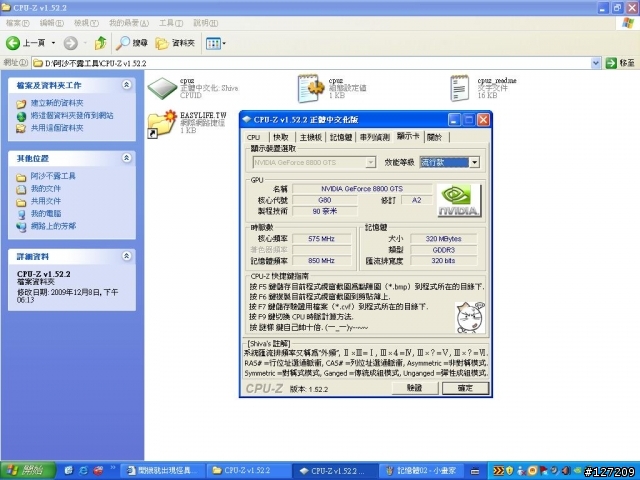Open the 我的最愛 Favorites menu

(129, 23)
